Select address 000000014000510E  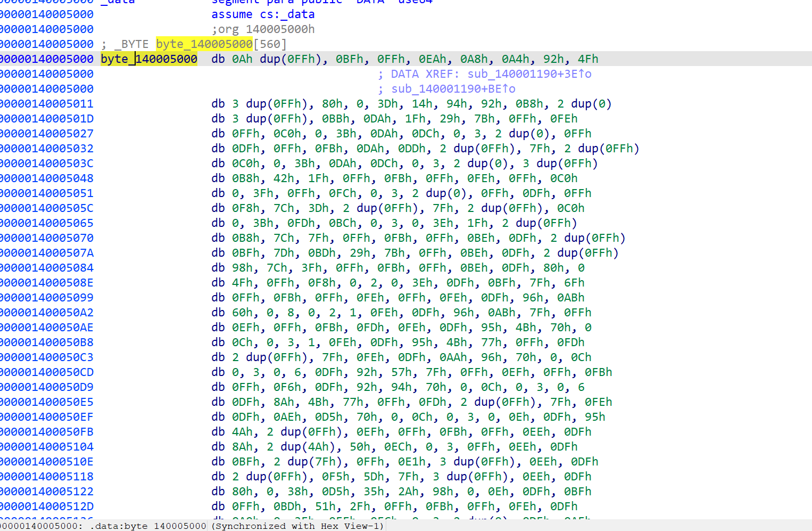point(47,462)
